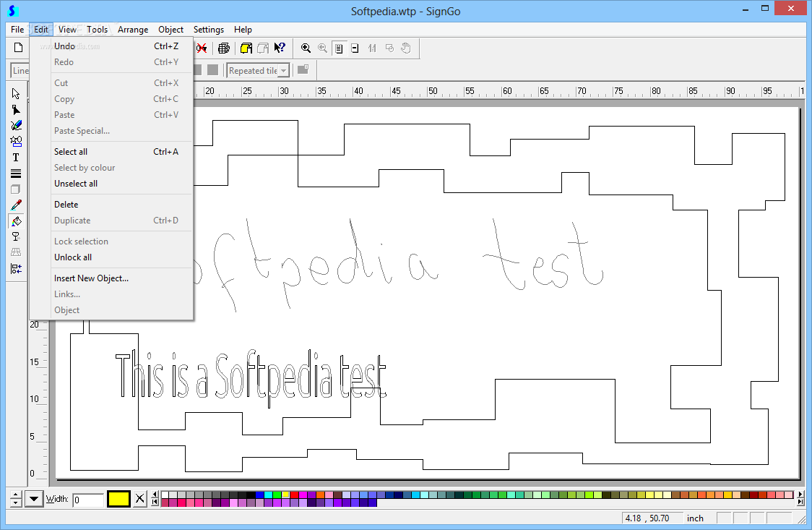Click the Width input field
The image size is (812, 530).
point(87,500)
